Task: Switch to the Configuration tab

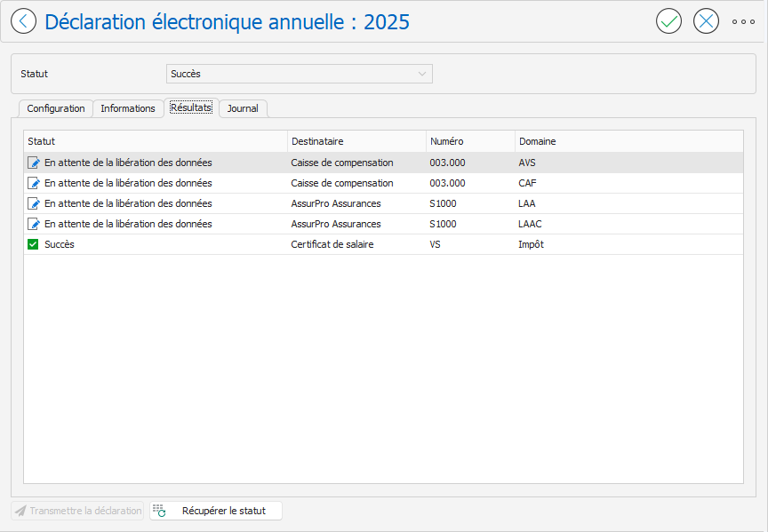Action: (56, 108)
